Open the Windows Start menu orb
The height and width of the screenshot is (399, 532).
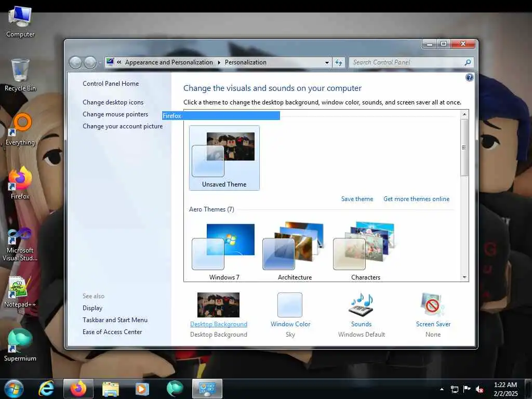pyautogui.click(x=14, y=389)
